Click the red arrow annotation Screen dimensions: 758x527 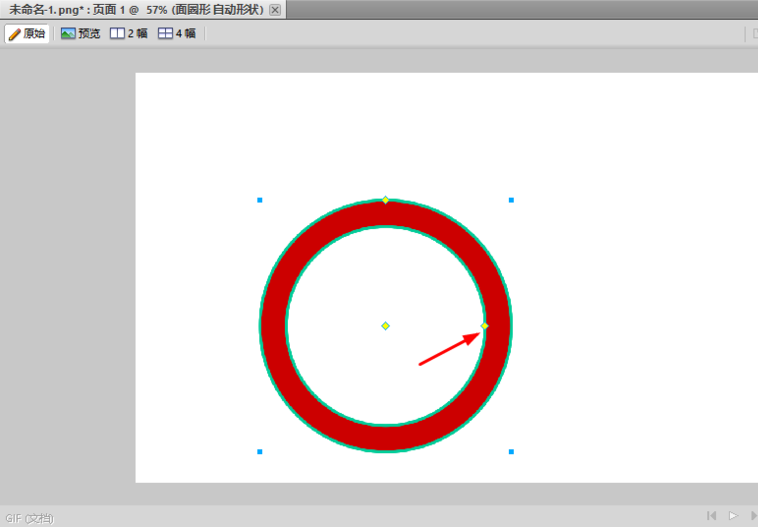point(449,349)
